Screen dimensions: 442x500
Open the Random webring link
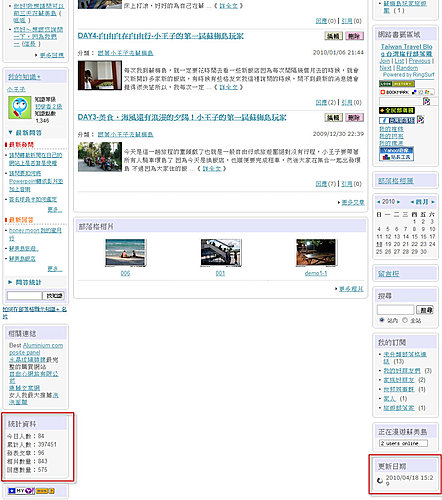pyautogui.click(x=407, y=68)
